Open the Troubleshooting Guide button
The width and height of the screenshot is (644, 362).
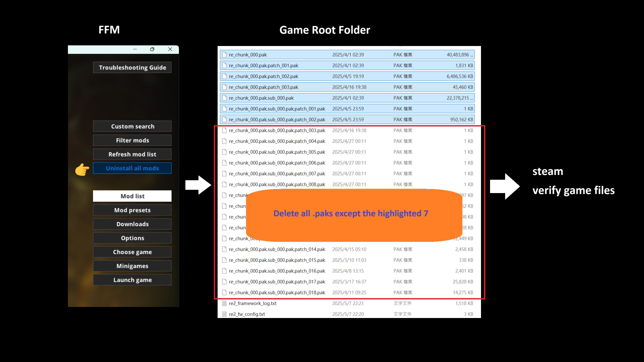click(x=132, y=67)
